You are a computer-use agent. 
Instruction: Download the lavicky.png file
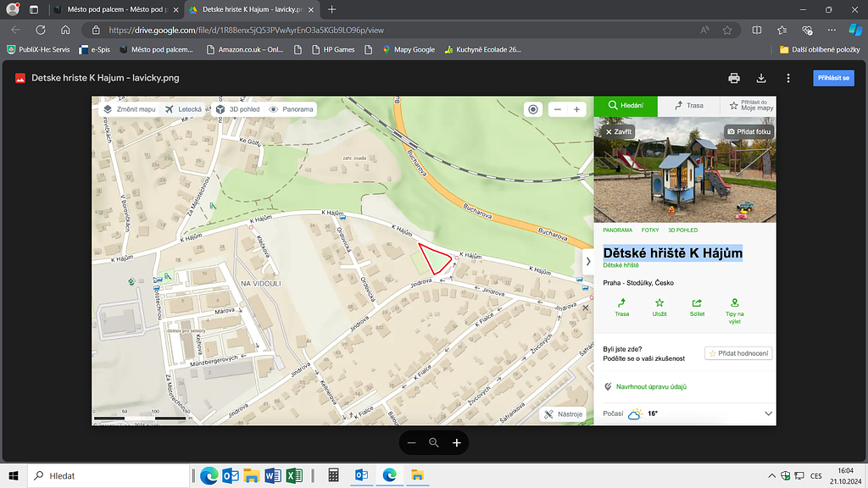coord(761,78)
